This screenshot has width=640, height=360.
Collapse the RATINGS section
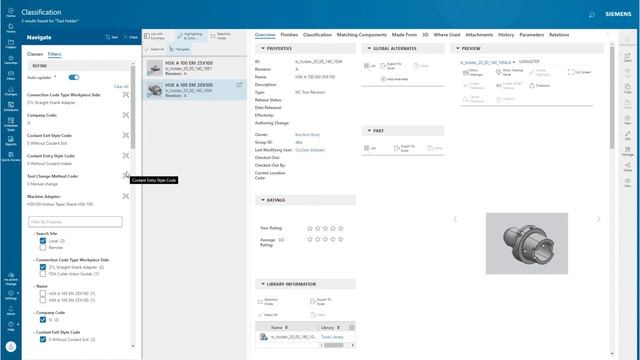263,200
